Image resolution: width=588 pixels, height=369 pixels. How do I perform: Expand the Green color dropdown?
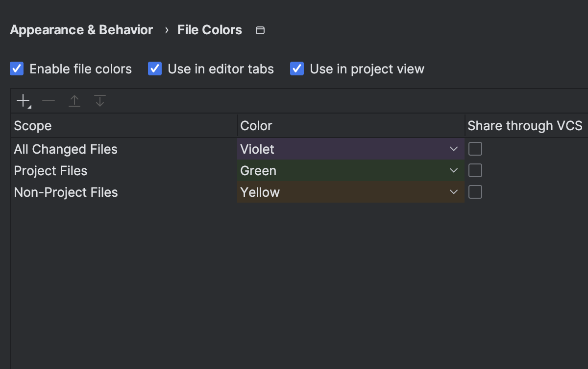click(x=453, y=170)
